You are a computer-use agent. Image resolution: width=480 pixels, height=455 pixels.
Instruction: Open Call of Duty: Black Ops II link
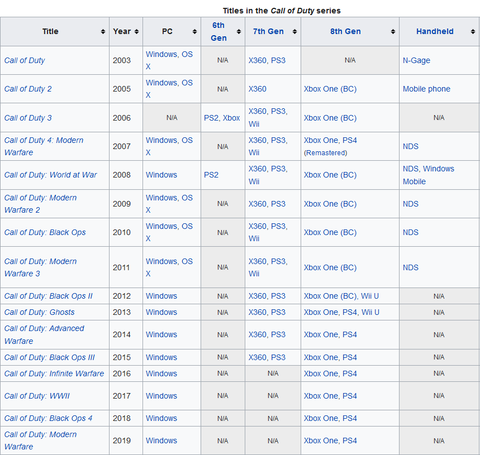[48, 296]
